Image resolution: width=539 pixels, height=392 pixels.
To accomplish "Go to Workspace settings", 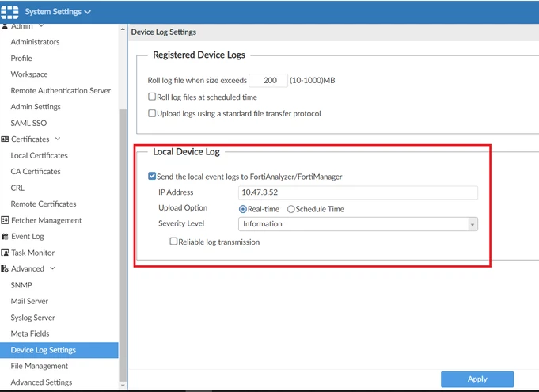I will click(x=29, y=74).
